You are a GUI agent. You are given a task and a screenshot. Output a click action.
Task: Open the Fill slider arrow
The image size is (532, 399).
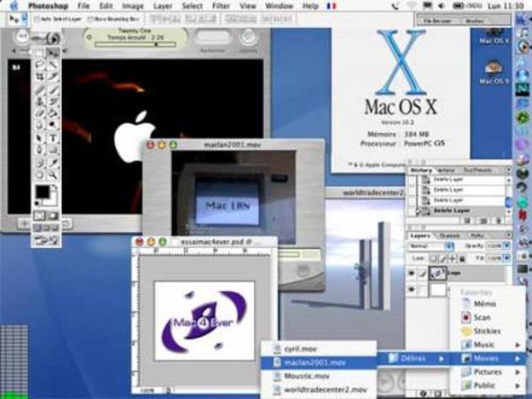tap(507, 259)
